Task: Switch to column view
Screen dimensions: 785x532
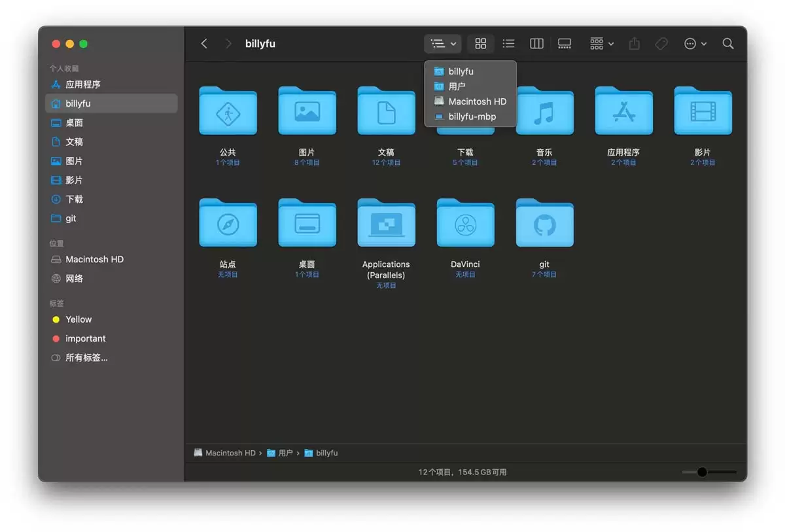Action: tap(536, 44)
